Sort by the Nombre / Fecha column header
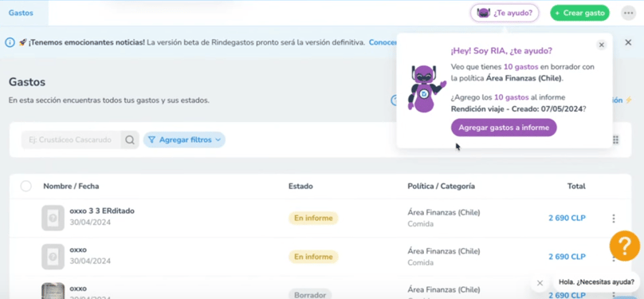The width and height of the screenshot is (644, 299). 71,187
